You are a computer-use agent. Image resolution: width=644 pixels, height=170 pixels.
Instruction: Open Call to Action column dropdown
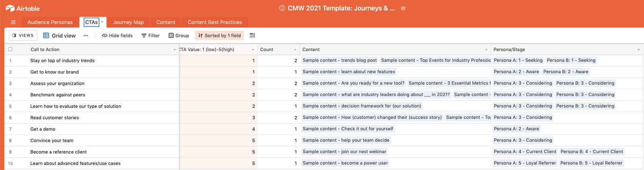(x=175, y=50)
